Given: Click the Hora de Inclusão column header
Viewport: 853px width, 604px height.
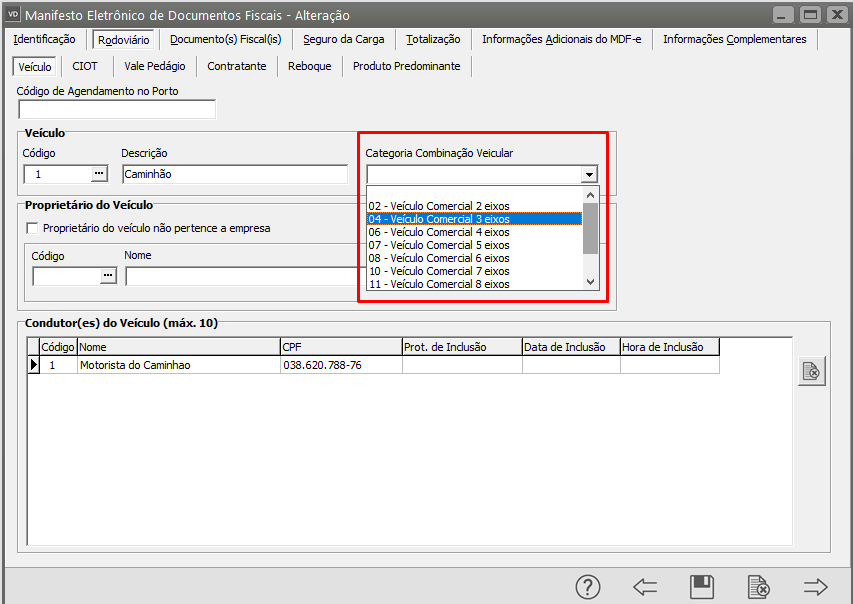Looking at the screenshot, I should point(670,347).
